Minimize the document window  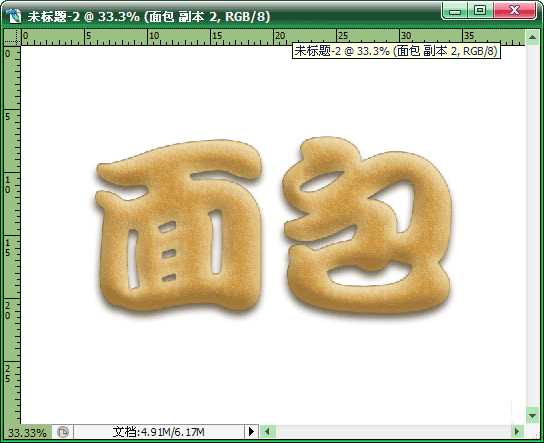point(455,11)
